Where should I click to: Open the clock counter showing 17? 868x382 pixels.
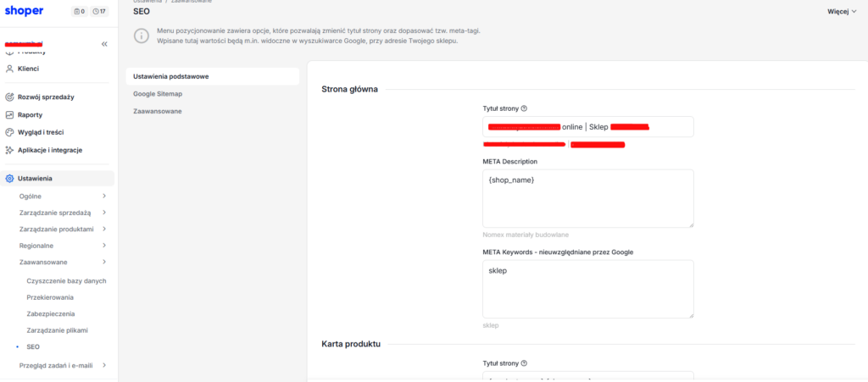[99, 11]
